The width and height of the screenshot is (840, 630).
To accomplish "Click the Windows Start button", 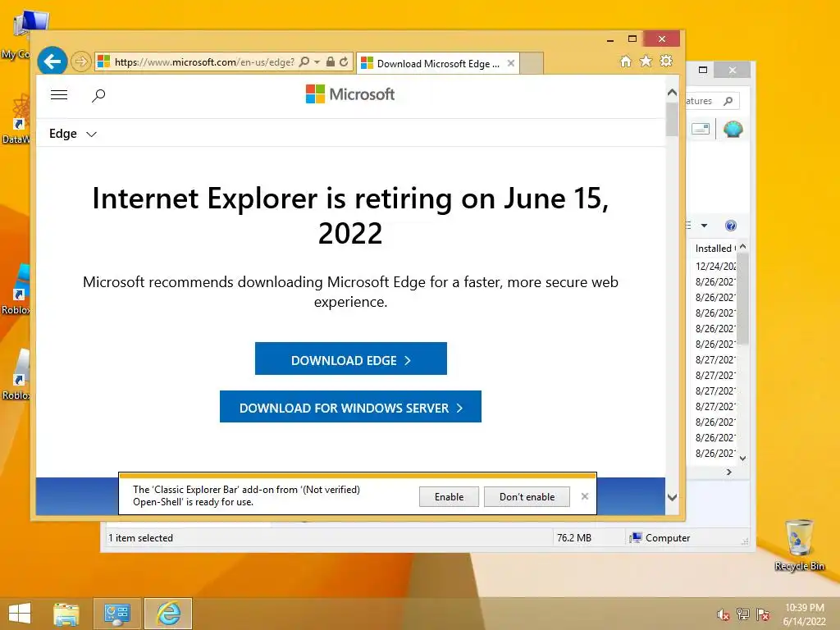I will click(20, 614).
